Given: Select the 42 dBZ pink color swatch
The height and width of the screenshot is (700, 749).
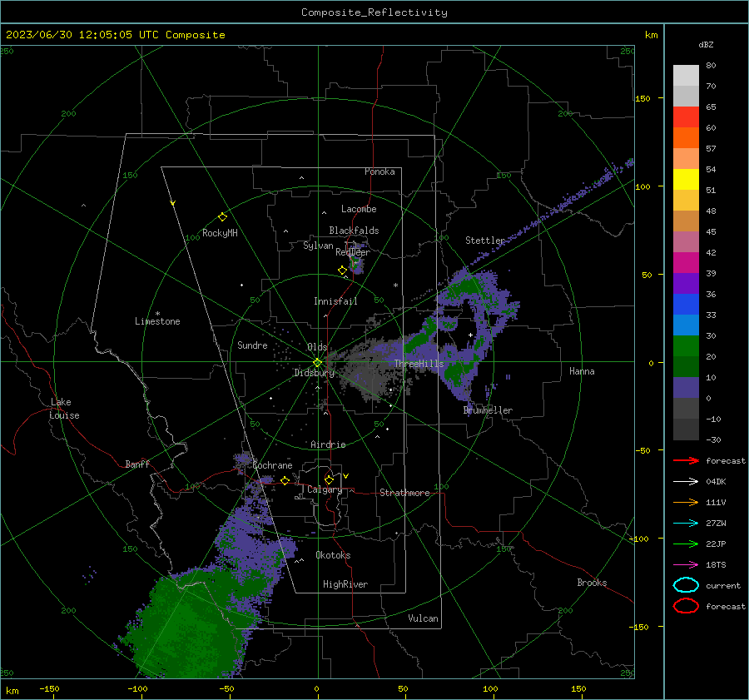Looking at the screenshot, I should point(686,241).
